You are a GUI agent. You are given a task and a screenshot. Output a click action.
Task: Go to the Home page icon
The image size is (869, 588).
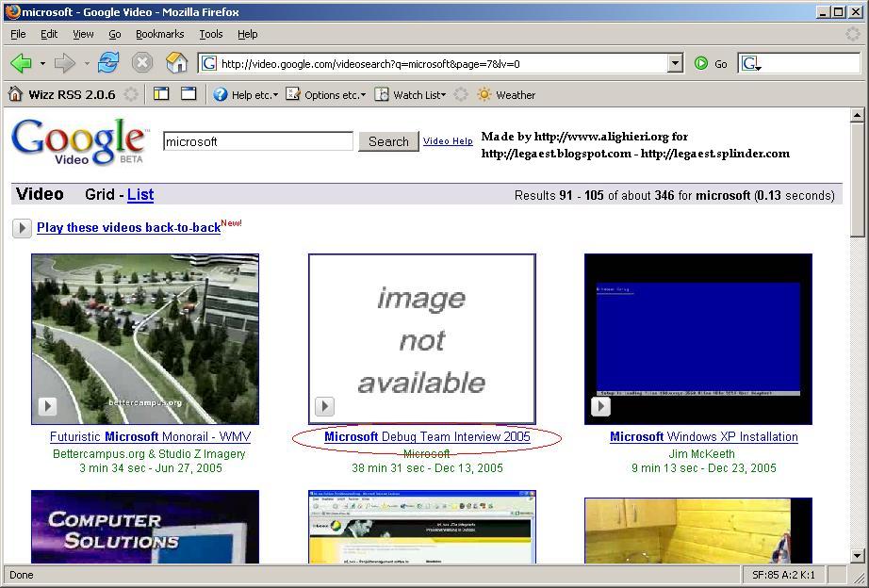(x=177, y=63)
